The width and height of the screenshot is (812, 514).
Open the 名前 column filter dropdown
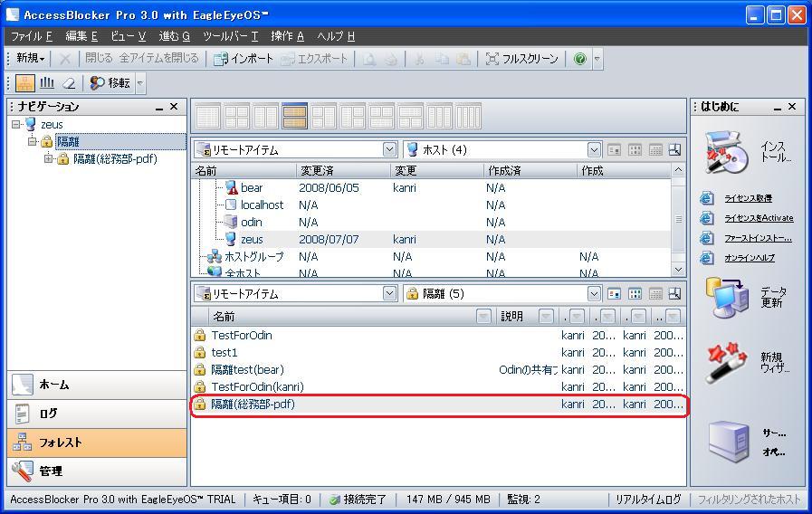483,316
